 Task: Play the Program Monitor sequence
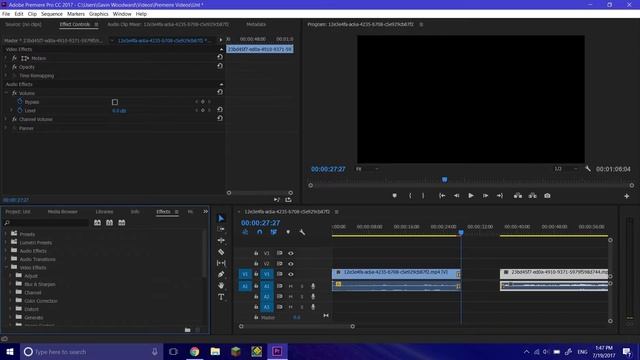[x=471, y=196]
